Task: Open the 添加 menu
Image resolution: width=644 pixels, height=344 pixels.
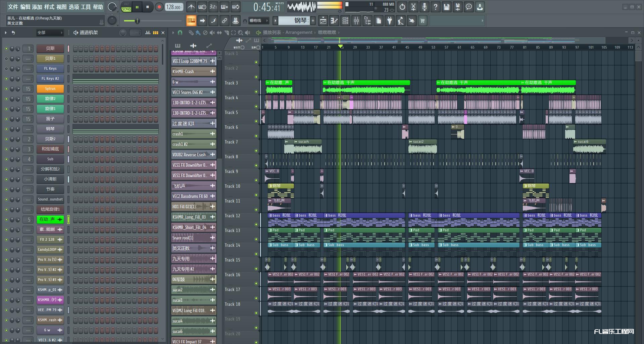Action: (x=37, y=7)
